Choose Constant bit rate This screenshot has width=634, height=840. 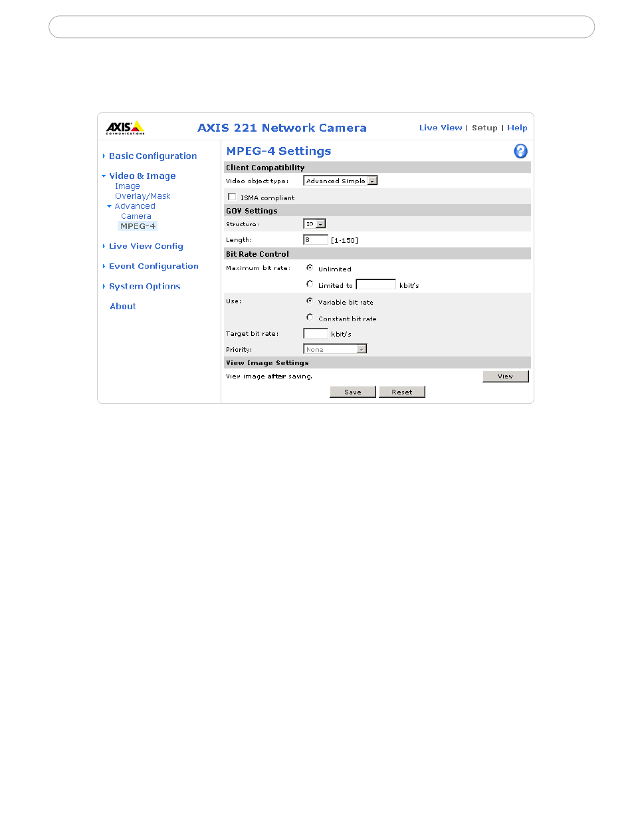(x=310, y=318)
